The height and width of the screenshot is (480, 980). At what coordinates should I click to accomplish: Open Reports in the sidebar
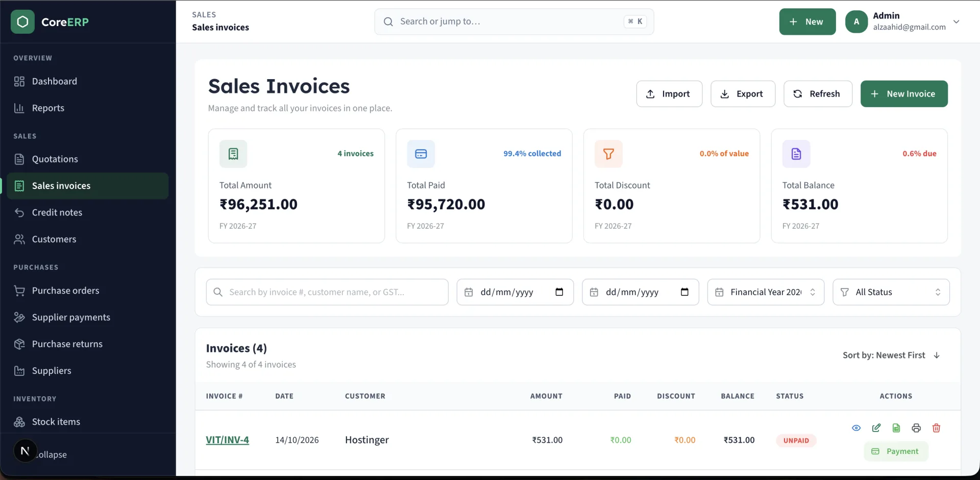[x=88, y=108]
